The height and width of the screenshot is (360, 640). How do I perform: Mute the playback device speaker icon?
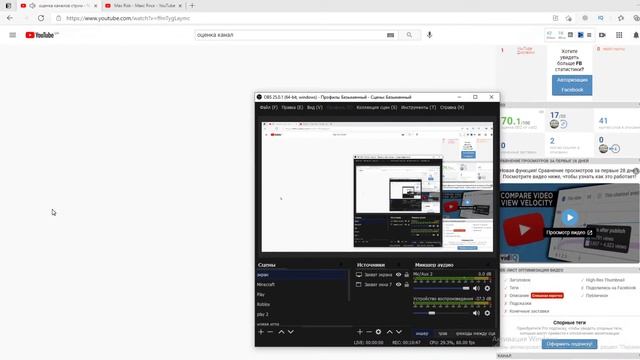(x=476, y=313)
